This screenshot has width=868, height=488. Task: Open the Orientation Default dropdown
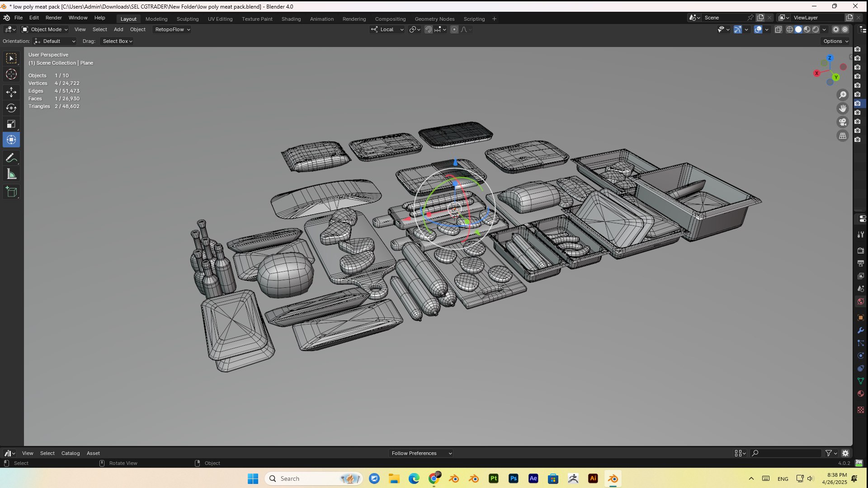pos(55,41)
